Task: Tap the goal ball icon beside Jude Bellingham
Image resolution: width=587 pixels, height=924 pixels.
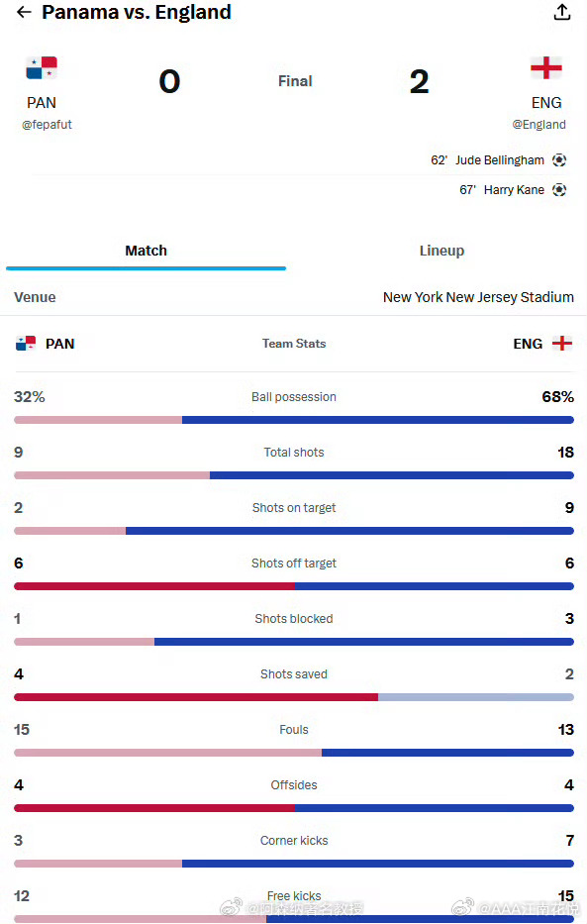Action: (x=559, y=160)
